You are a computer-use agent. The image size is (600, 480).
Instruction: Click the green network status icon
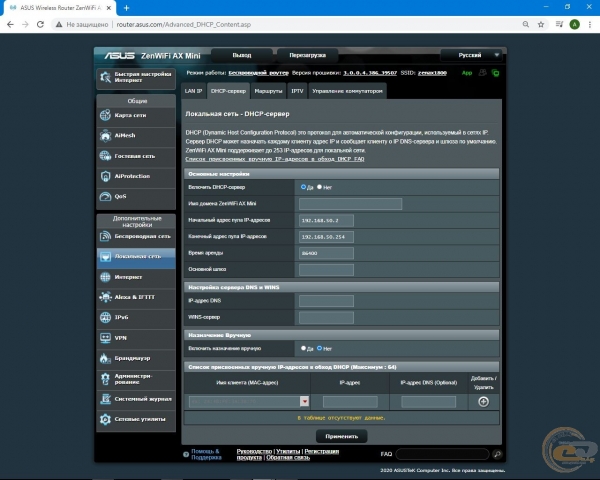coord(496,73)
